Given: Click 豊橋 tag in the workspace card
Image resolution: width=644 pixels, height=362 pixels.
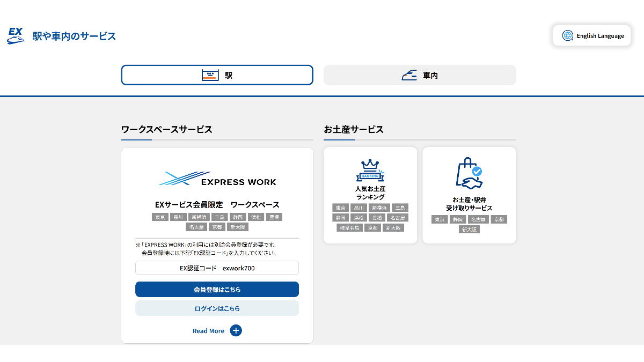Looking at the screenshot, I should coord(274,217).
